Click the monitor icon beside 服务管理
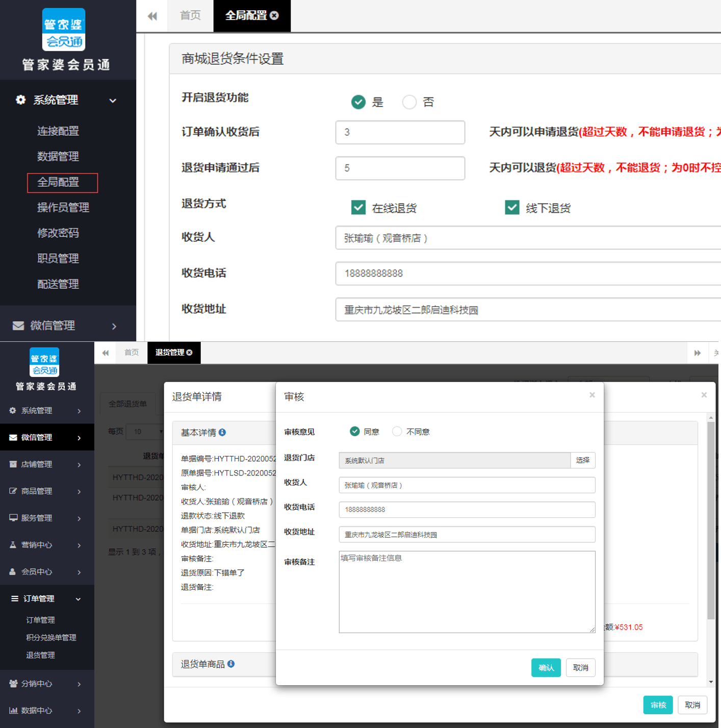 pos(13,517)
